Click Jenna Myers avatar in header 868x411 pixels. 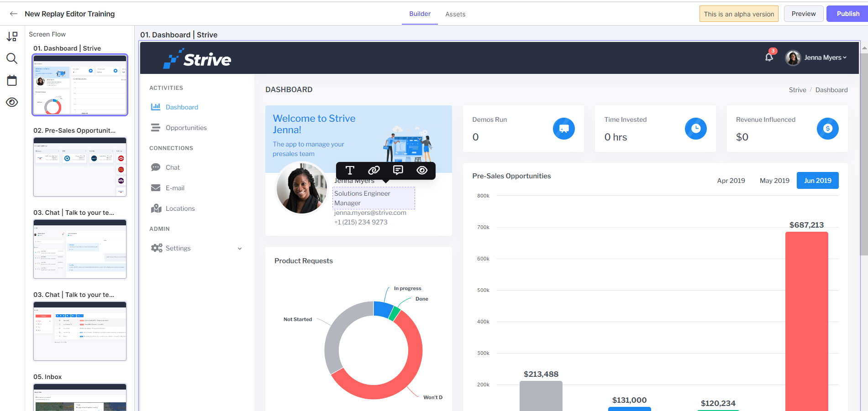point(793,58)
